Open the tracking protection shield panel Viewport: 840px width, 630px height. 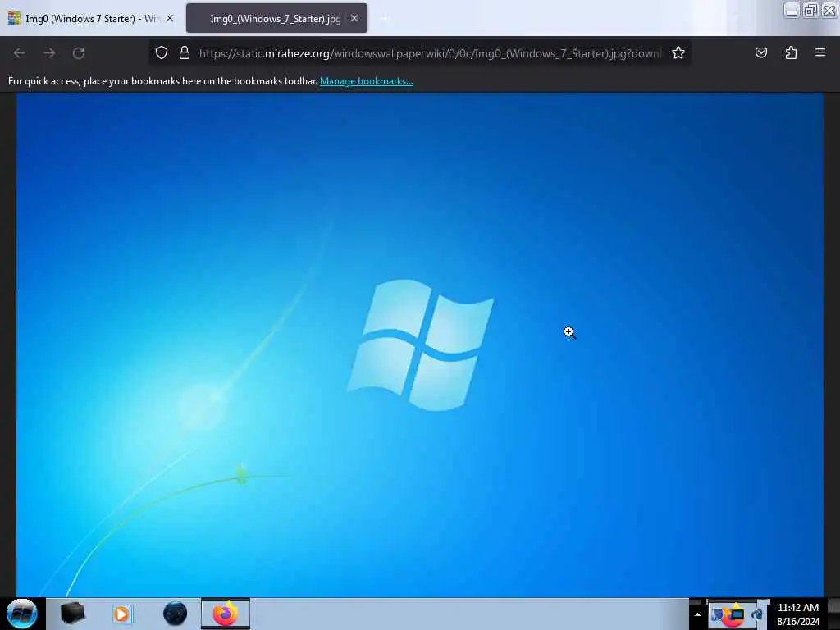tap(162, 53)
